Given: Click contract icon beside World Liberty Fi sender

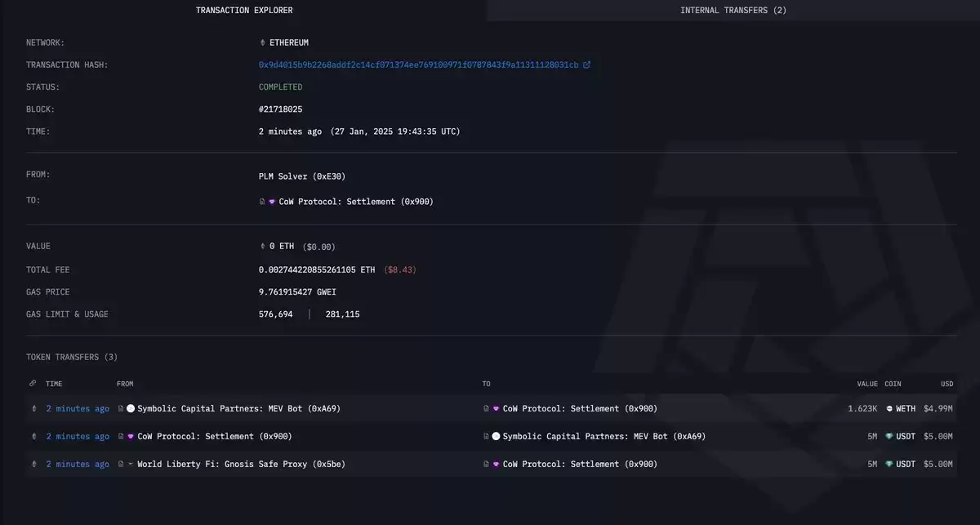Looking at the screenshot, I should (x=121, y=465).
